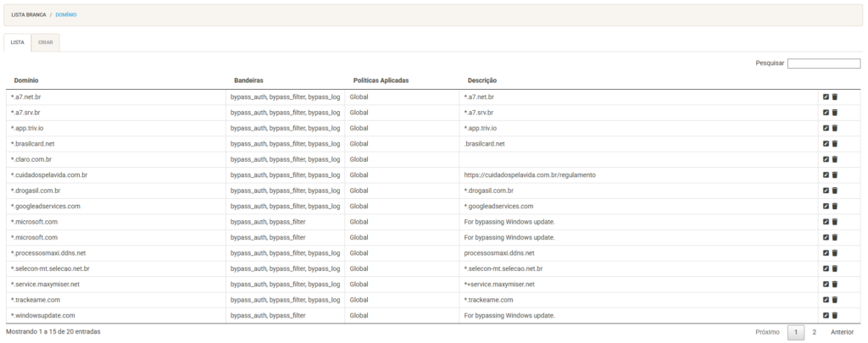Edit the *.a7.srv.br entry
868x343 pixels.
(826, 113)
